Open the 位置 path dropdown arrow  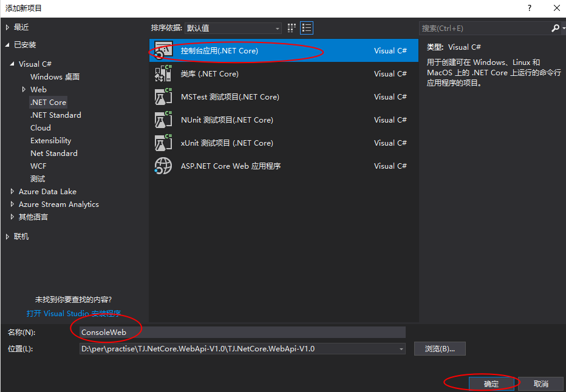(401, 349)
